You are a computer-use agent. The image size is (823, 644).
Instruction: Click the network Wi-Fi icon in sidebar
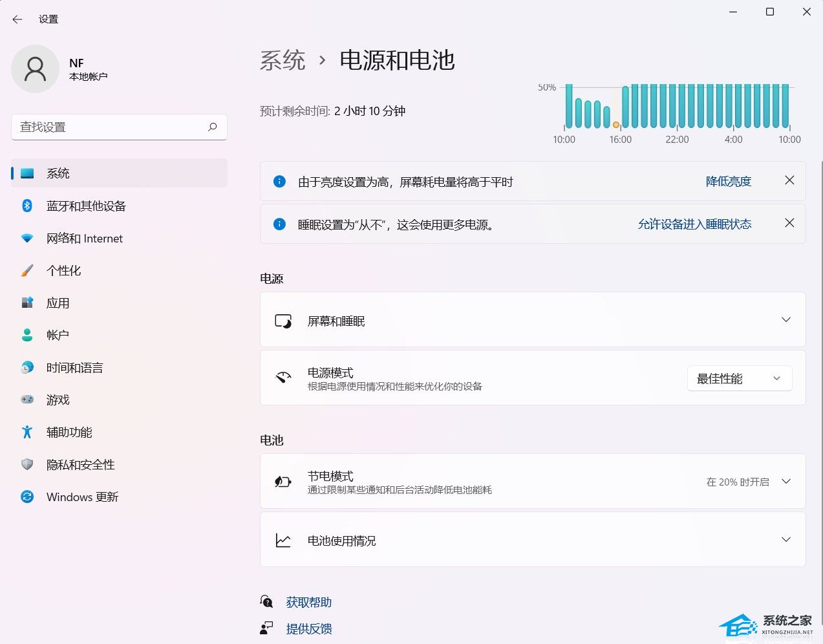pos(27,238)
